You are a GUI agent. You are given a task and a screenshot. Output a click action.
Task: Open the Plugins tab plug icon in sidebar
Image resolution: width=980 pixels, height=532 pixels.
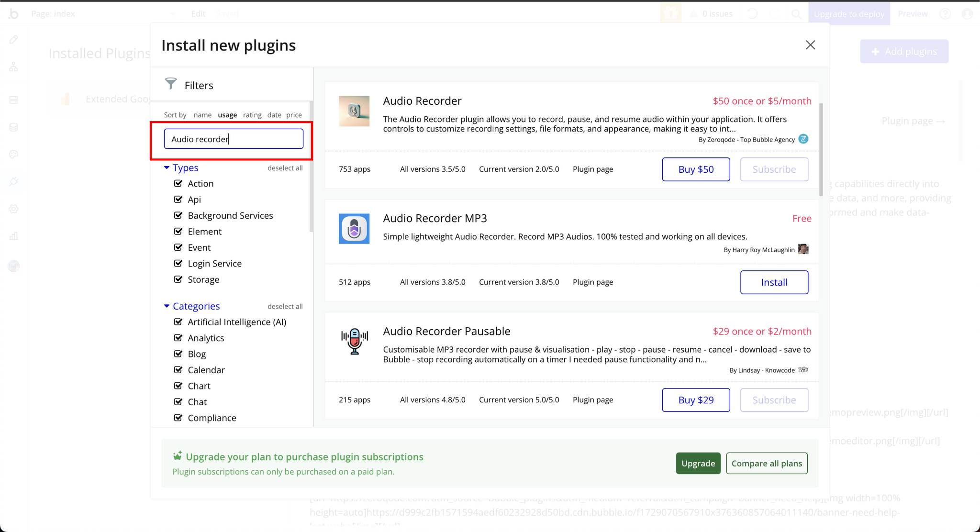click(13, 181)
